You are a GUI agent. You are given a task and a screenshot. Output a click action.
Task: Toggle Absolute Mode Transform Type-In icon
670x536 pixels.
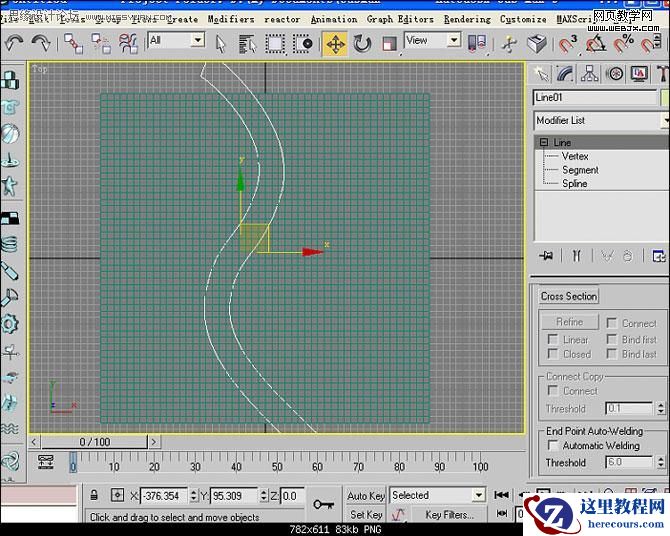pos(117,495)
